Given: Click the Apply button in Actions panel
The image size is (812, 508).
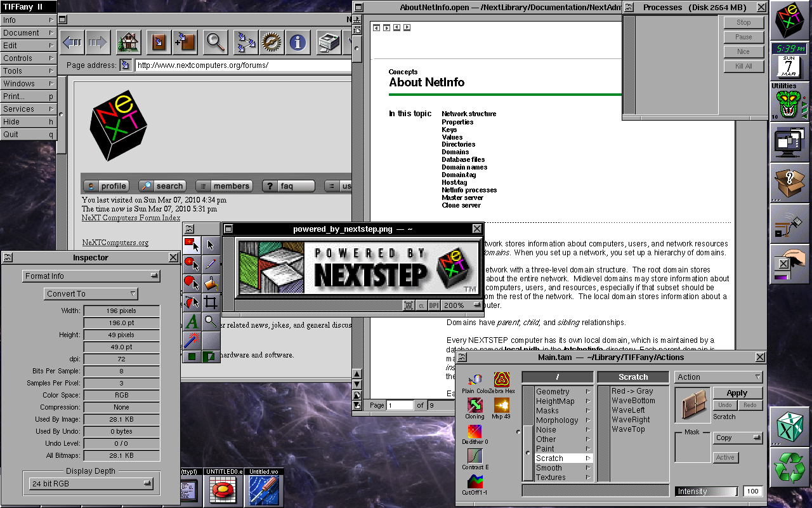Looking at the screenshot, I should [x=737, y=393].
